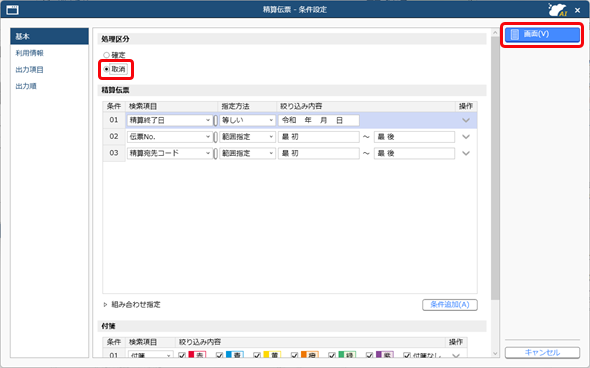The width and height of the screenshot is (590, 368).
Task: Click the 処理区分 section heading
Action: click(115, 39)
